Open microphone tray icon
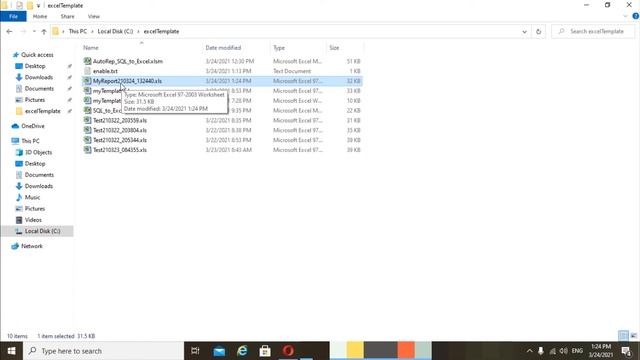The width and height of the screenshot is (640, 360). (541, 351)
